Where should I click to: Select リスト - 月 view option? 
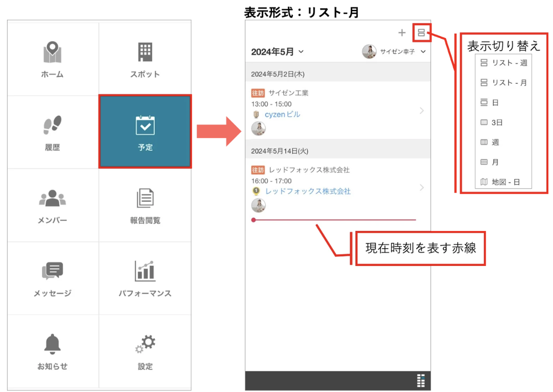(x=503, y=83)
